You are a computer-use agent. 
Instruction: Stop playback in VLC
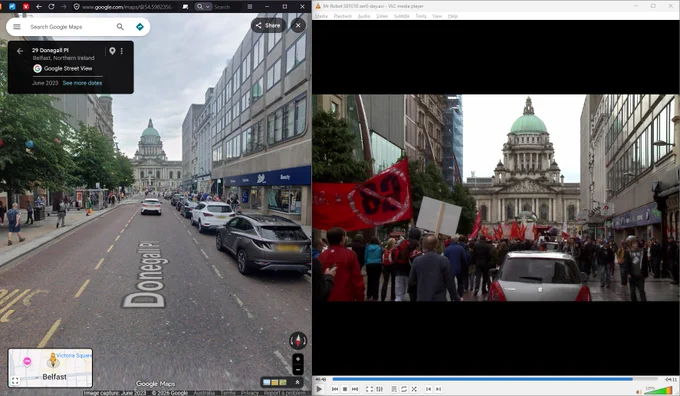(345, 389)
